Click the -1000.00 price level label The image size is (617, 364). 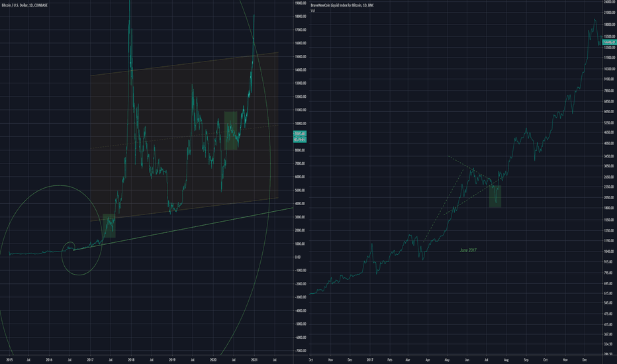(301, 271)
